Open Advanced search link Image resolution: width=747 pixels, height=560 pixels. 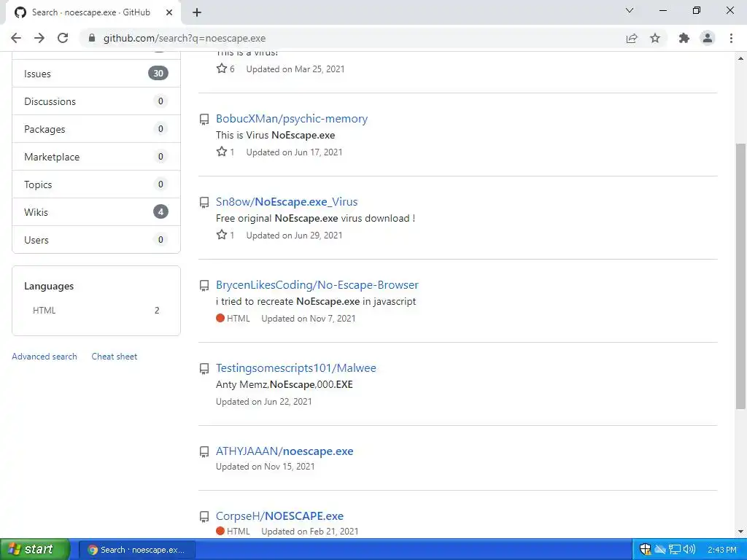(44, 356)
